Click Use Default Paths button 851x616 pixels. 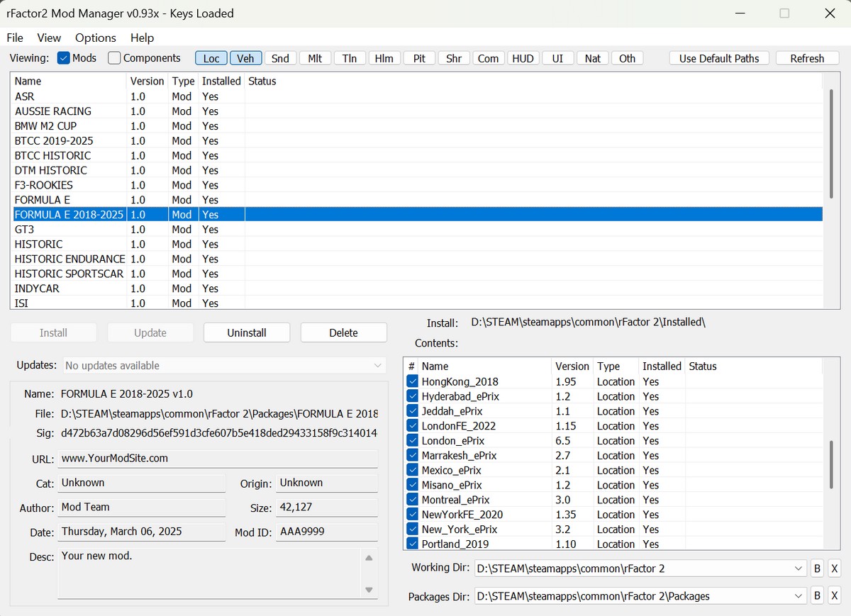tap(719, 58)
